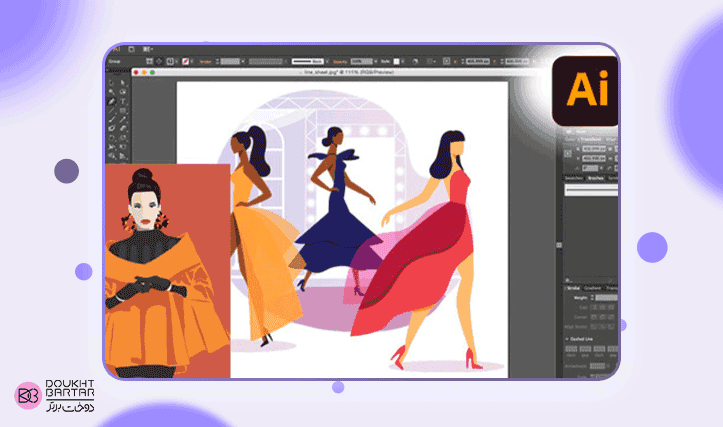Choose the round cap option in Stroke panel
723x427 pixels.
[x=603, y=308]
